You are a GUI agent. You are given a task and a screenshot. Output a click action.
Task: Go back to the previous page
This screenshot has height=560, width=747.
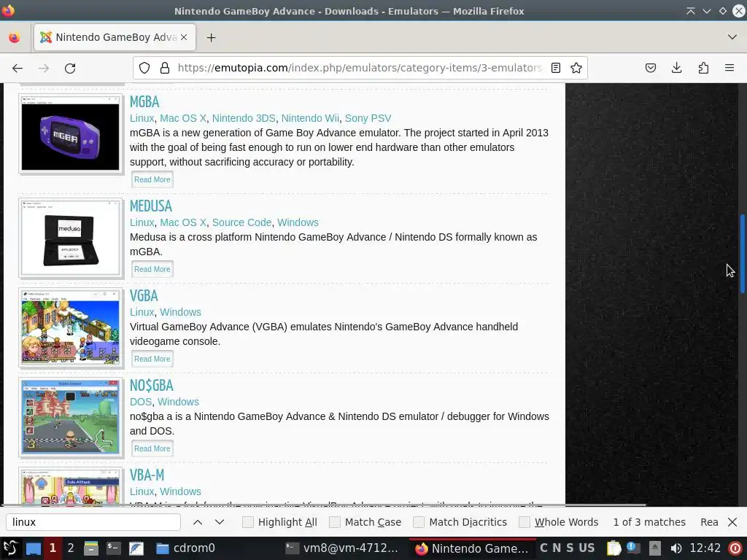[x=18, y=68]
